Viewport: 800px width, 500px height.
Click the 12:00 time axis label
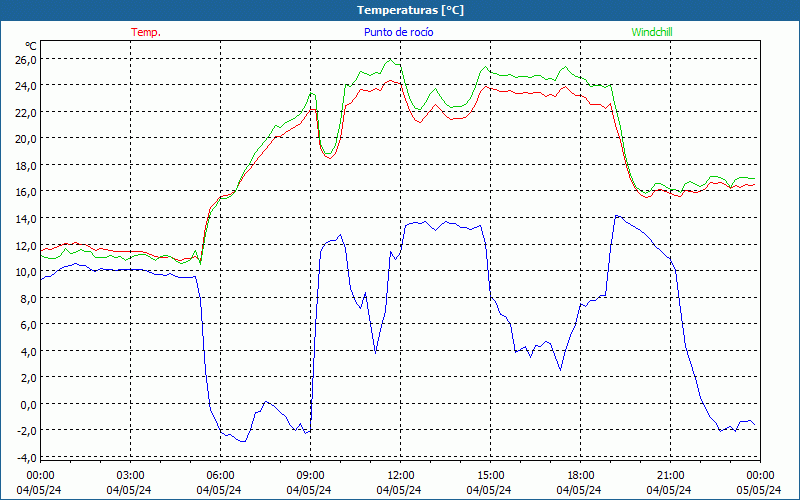pyautogui.click(x=401, y=476)
